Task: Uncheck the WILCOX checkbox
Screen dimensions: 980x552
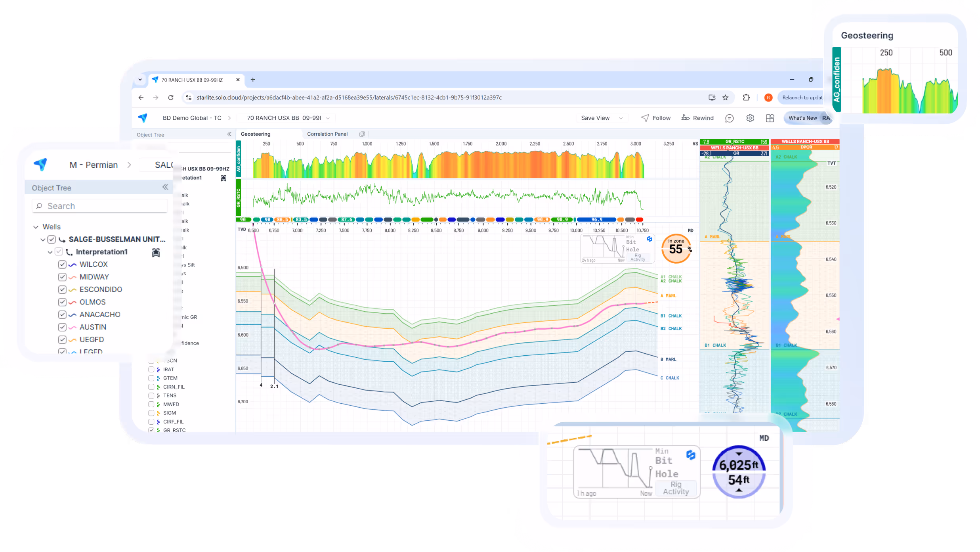Action: [x=62, y=264]
